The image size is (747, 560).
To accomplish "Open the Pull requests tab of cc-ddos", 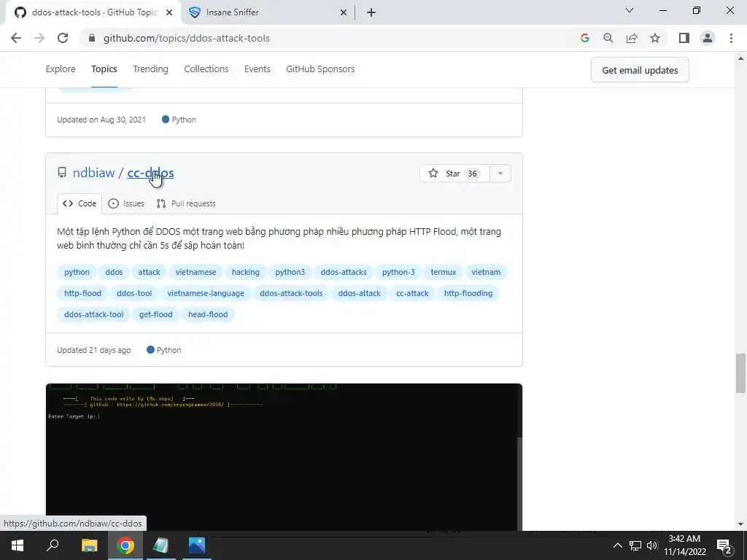I will pos(186,203).
